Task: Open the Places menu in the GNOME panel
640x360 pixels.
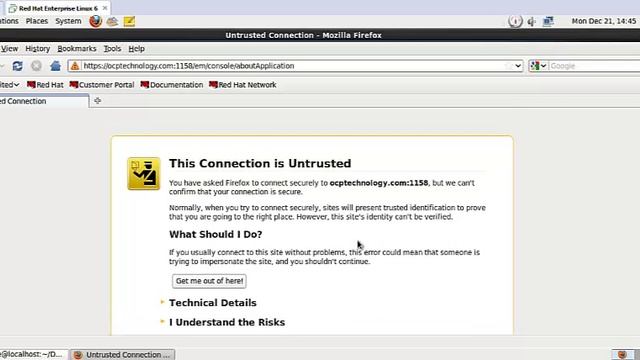Action: pos(37,21)
